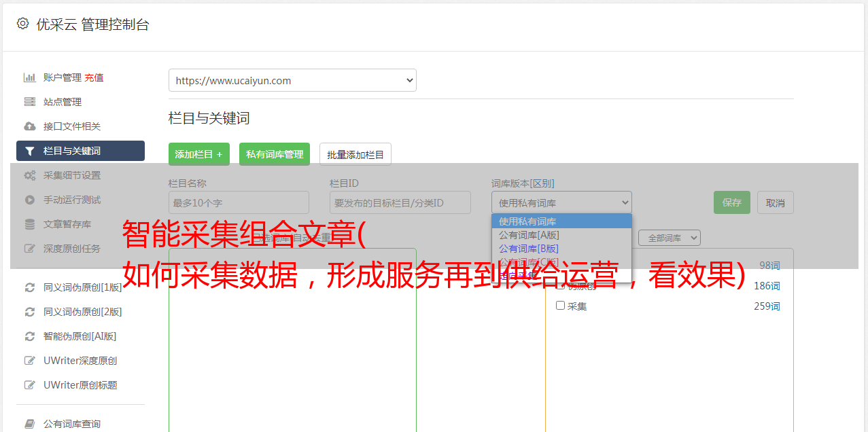Focus the 栏目名称 input field

tap(239, 202)
